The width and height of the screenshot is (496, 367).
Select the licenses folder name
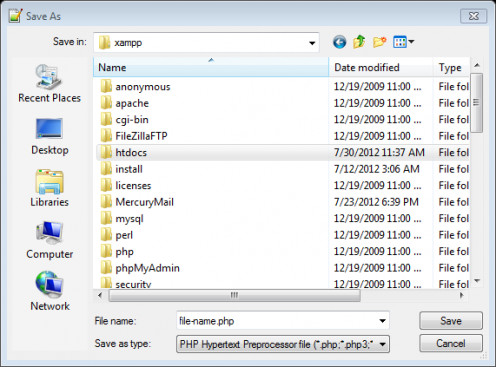[133, 185]
